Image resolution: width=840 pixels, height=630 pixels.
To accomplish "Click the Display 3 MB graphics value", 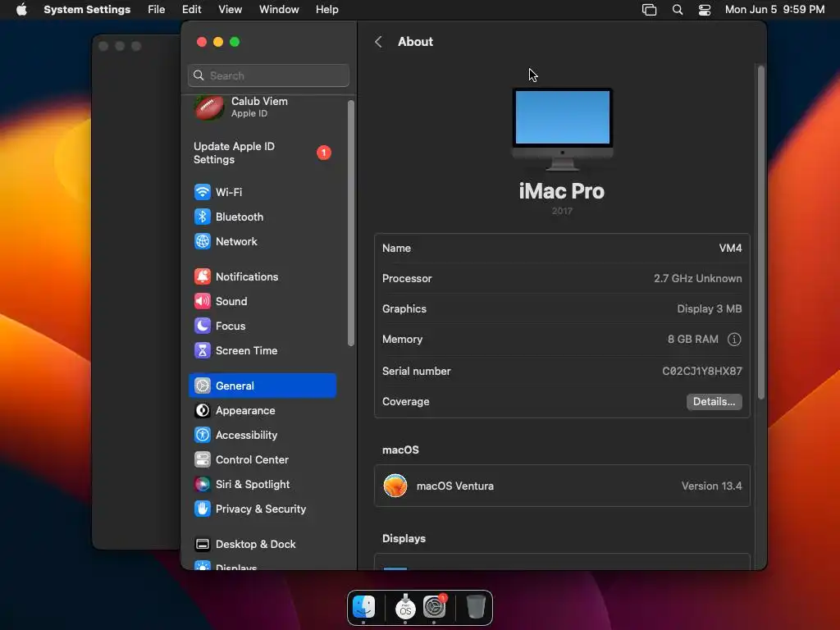I will point(710,308).
